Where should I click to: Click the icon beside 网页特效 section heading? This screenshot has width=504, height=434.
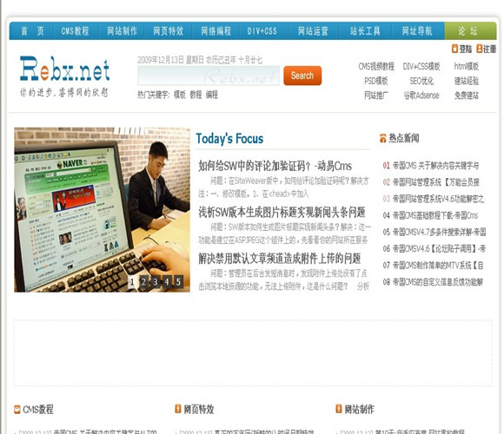pyautogui.click(x=178, y=409)
